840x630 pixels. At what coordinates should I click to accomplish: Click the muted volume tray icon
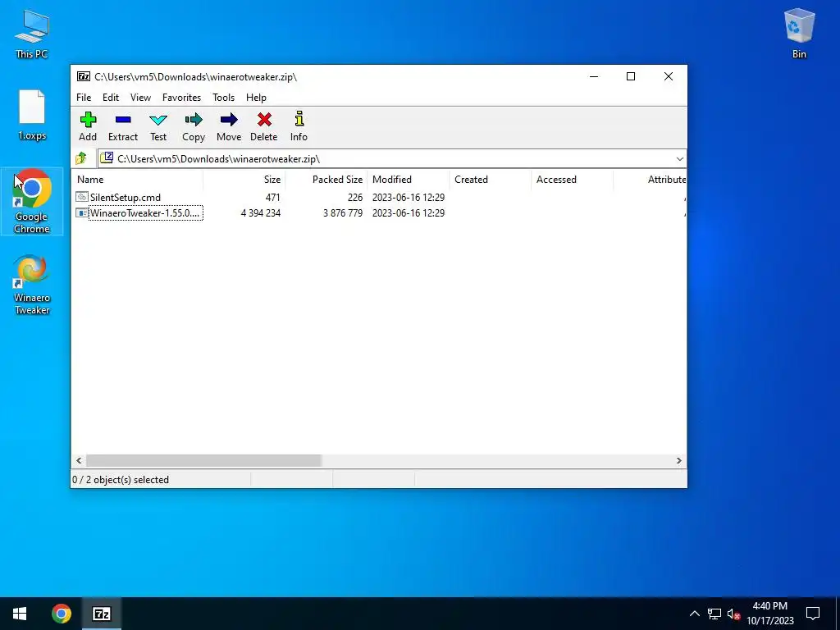(x=733, y=614)
